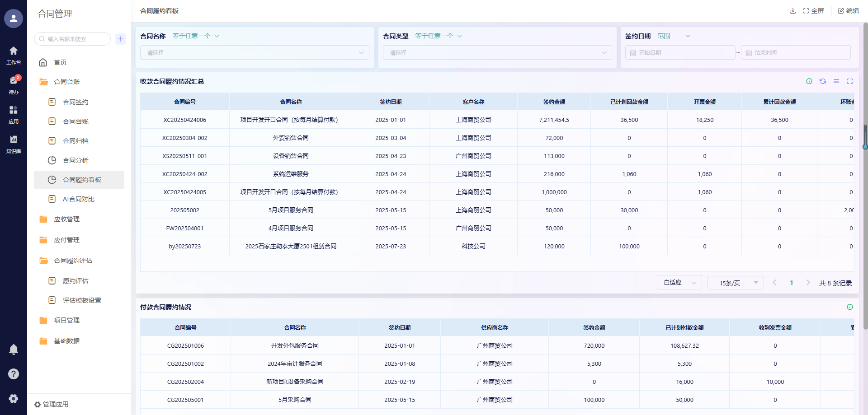Open AI合同对比 menu item
The width and height of the screenshot is (868, 415).
click(x=78, y=199)
